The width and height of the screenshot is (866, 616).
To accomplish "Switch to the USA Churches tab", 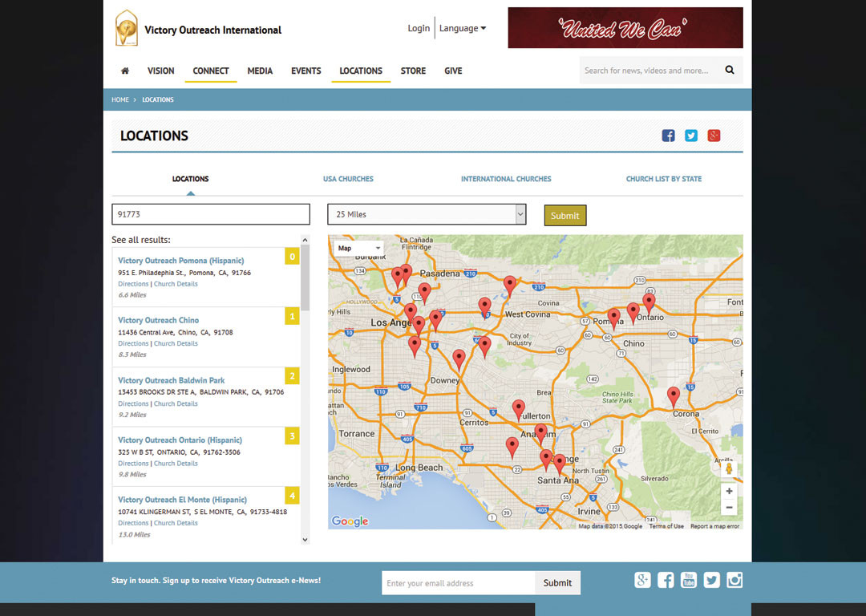I will [x=348, y=179].
